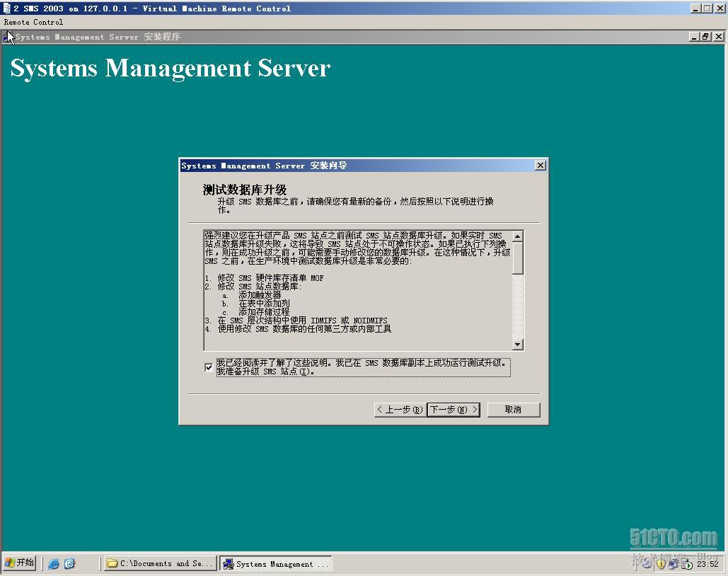Click the '添加存储过程' list line
Viewport: 728px width, 576px height.
264,312
